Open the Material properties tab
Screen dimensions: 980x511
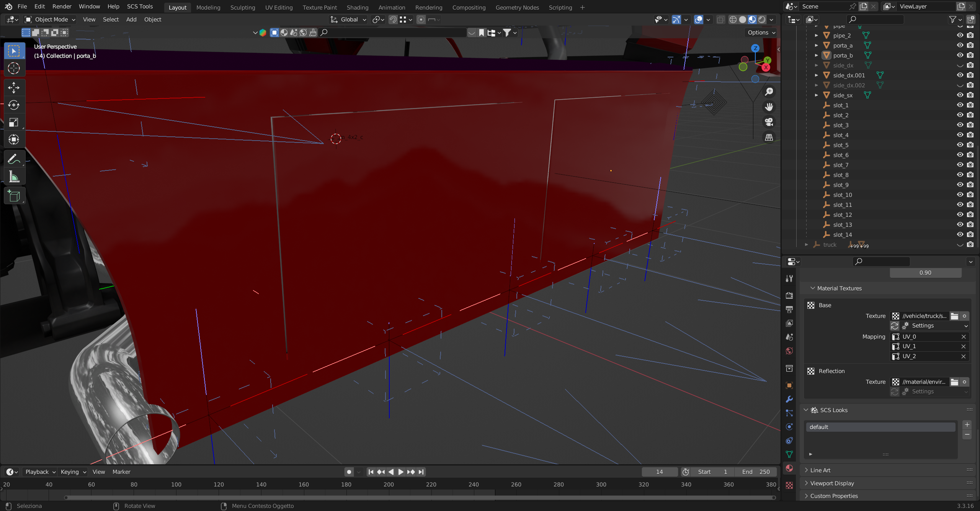click(789, 468)
